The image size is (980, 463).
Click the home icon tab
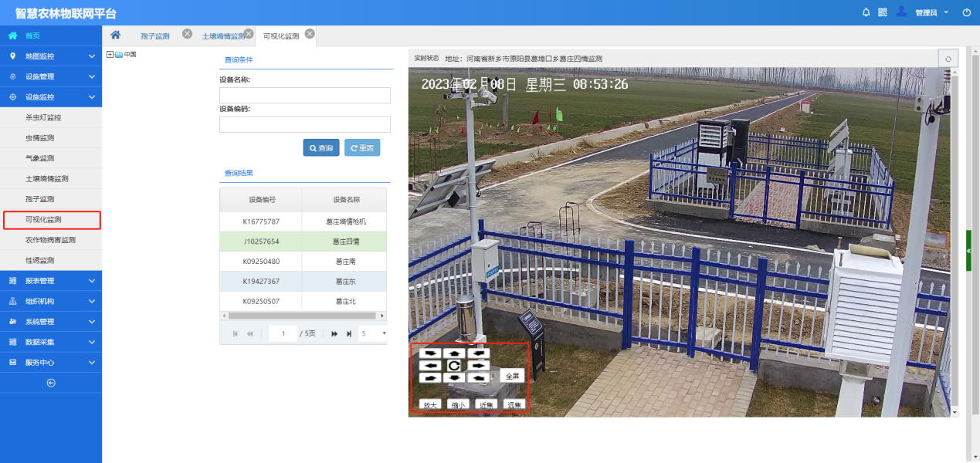[x=115, y=35]
